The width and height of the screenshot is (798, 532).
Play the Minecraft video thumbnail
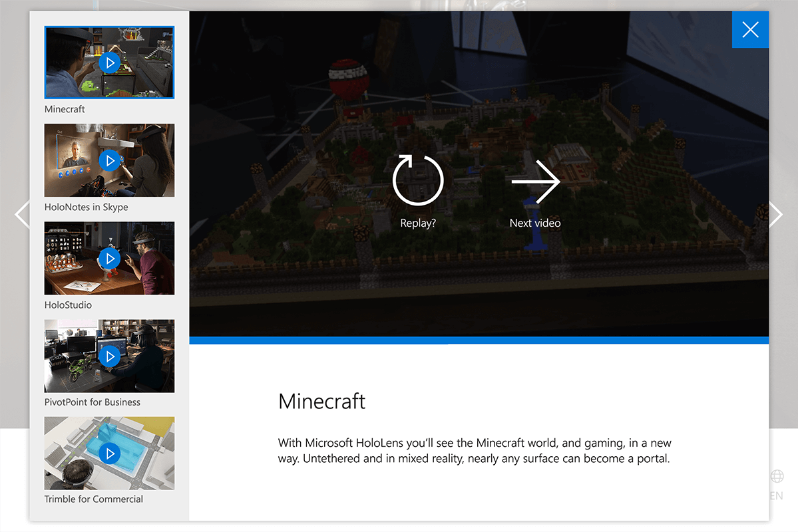pyautogui.click(x=109, y=63)
